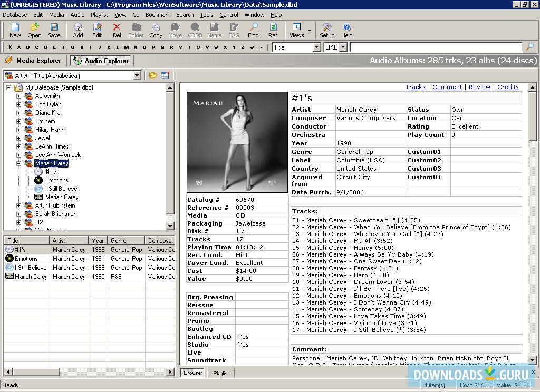Viewport: 540px width, 392px height.
Task: Click the Mariah album cover thumbnail
Action: coord(237,142)
